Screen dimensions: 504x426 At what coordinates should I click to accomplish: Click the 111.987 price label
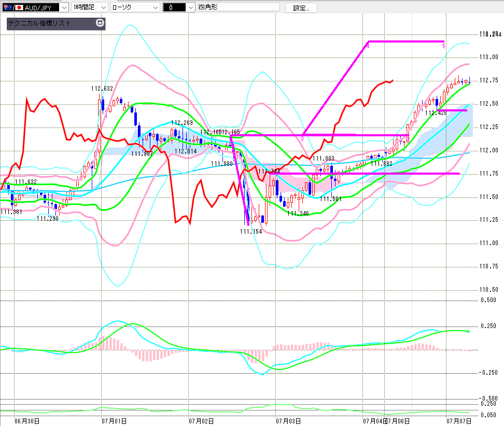click(x=142, y=154)
